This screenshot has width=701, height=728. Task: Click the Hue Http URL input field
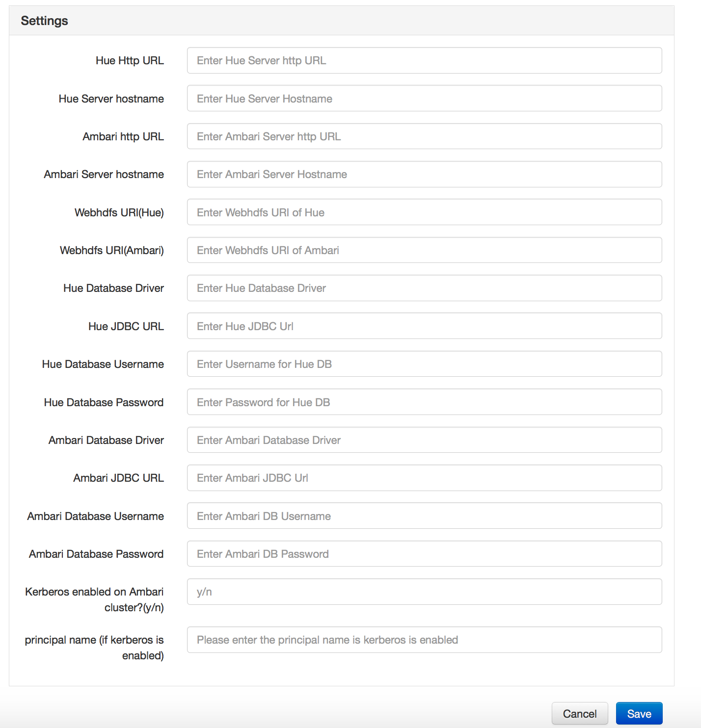(x=424, y=60)
